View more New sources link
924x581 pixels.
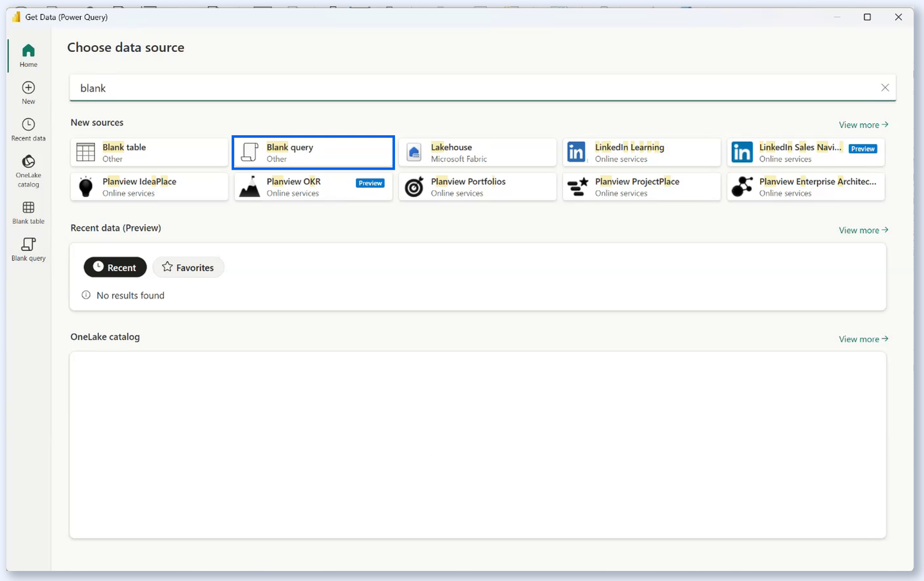click(863, 125)
